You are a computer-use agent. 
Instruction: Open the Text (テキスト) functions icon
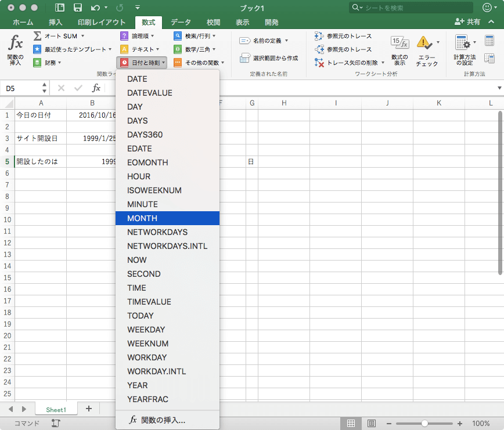point(124,49)
